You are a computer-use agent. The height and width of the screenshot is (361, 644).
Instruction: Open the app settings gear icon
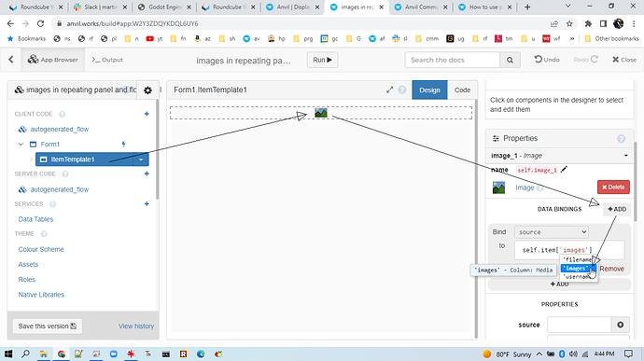pos(147,90)
